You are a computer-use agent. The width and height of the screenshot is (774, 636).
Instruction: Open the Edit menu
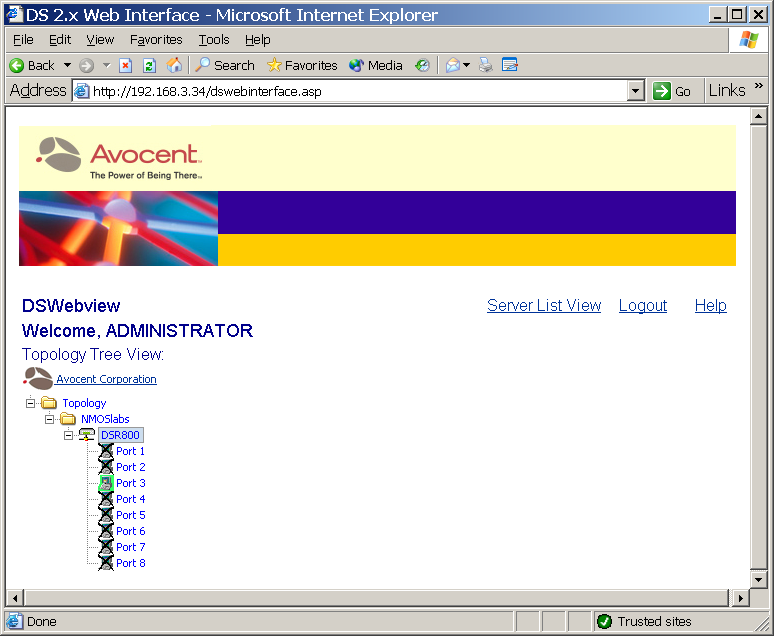coord(60,40)
